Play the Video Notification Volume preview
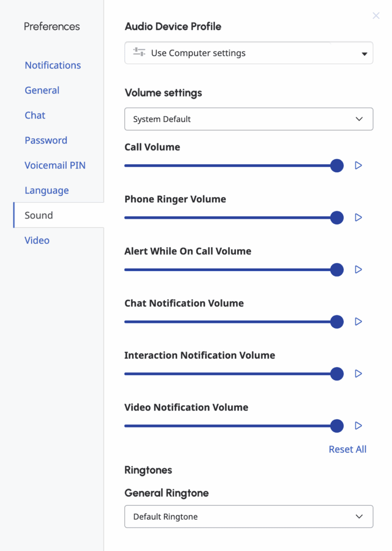The width and height of the screenshot is (392, 551). 358,426
